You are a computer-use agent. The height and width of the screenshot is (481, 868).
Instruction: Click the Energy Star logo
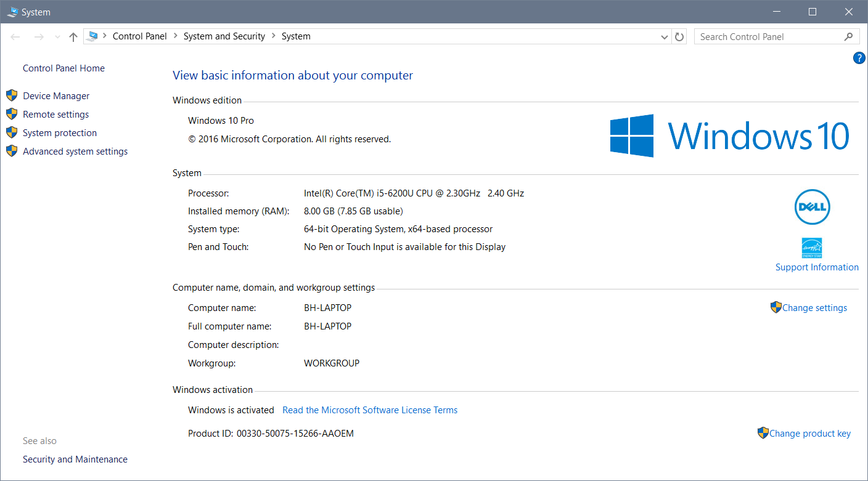coord(812,248)
